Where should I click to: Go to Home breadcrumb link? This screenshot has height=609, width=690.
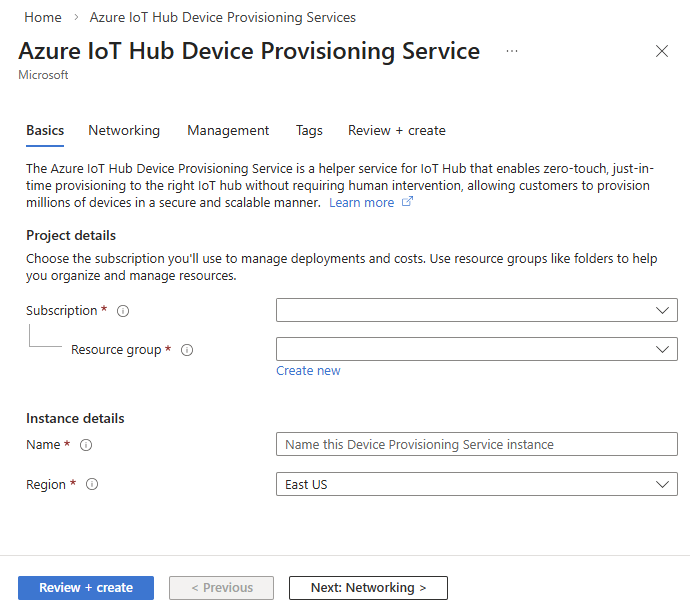43,17
